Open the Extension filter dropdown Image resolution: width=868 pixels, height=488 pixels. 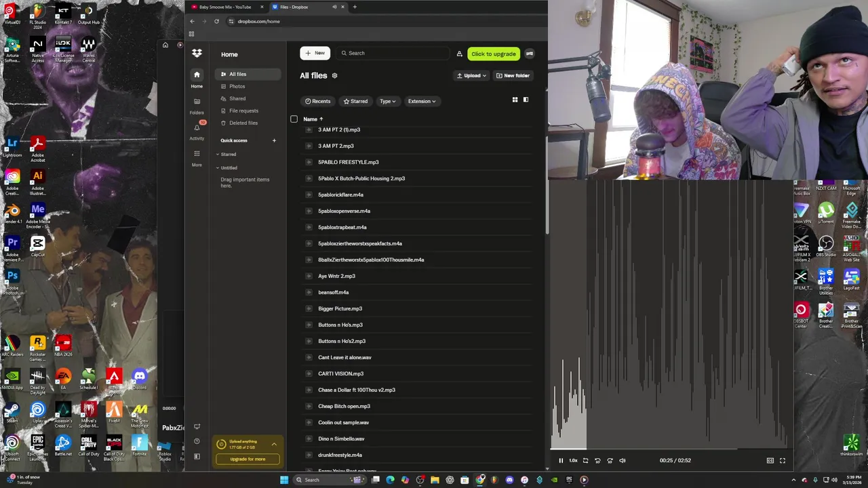click(x=422, y=101)
